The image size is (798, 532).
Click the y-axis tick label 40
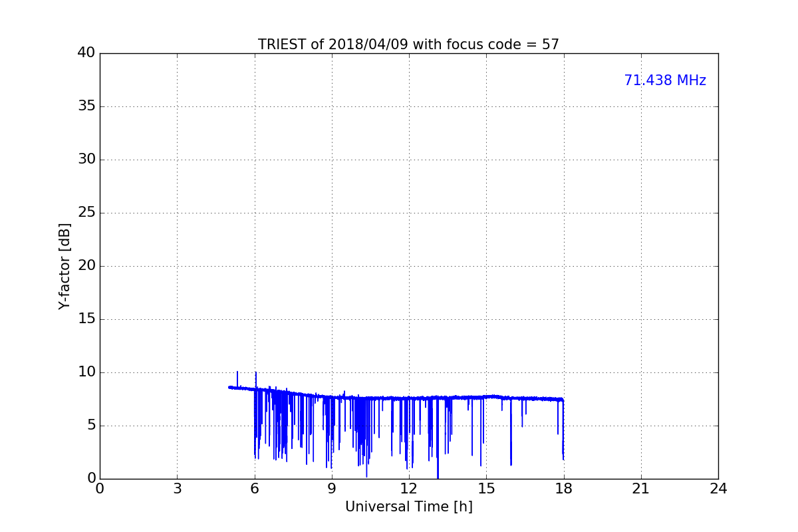[86, 53]
